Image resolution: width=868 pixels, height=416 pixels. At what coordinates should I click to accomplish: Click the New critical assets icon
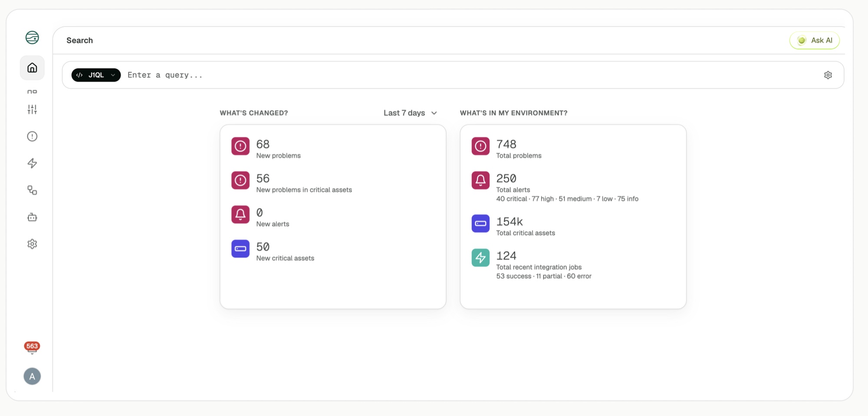pos(240,249)
